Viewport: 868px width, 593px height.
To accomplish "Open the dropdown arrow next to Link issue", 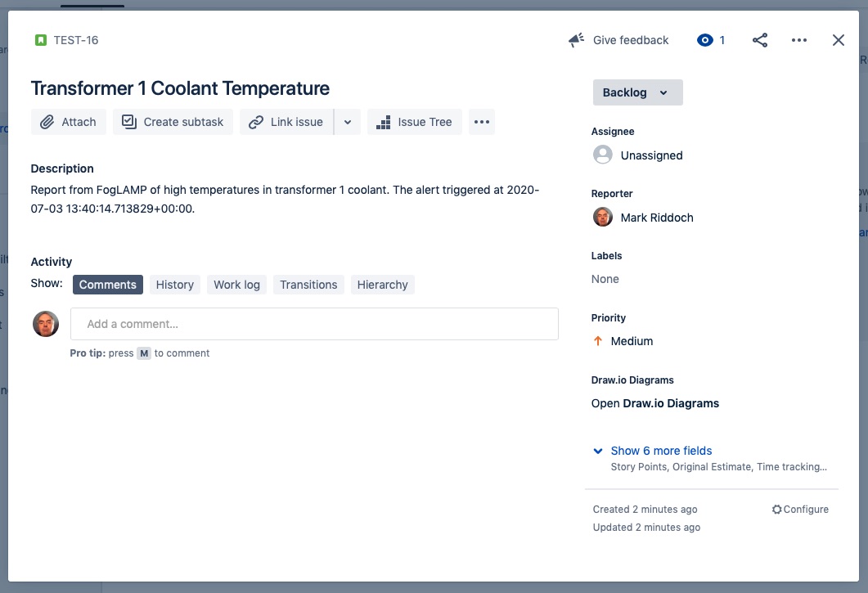I will click(347, 121).
